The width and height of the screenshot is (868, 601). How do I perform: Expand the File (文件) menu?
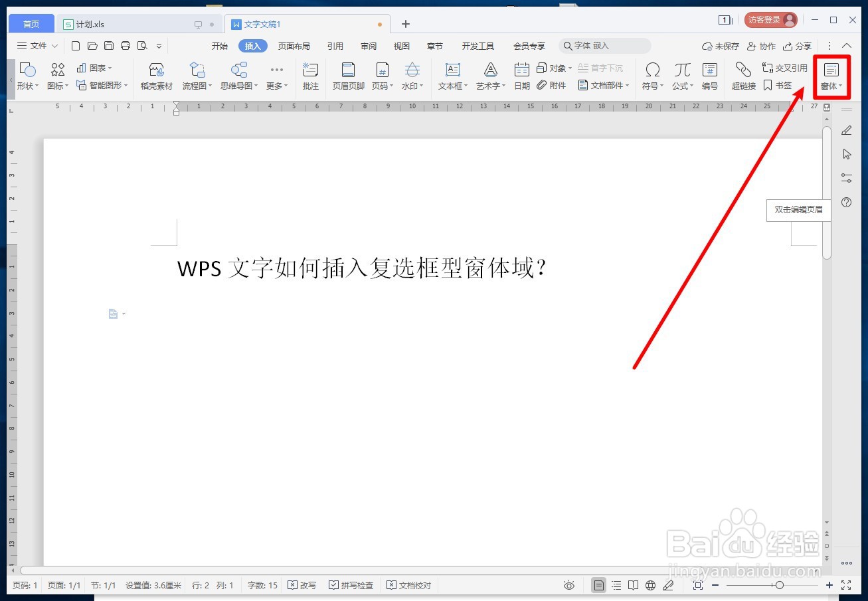coord(37,46)
